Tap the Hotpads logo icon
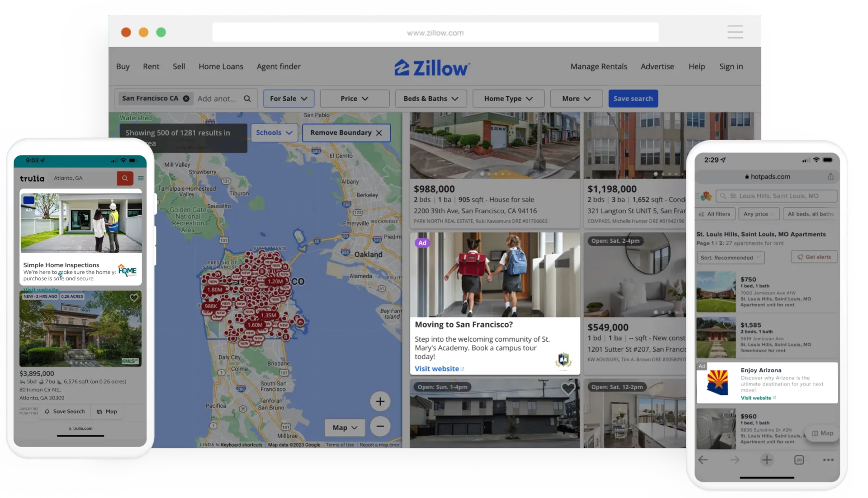 coord(706,196)
